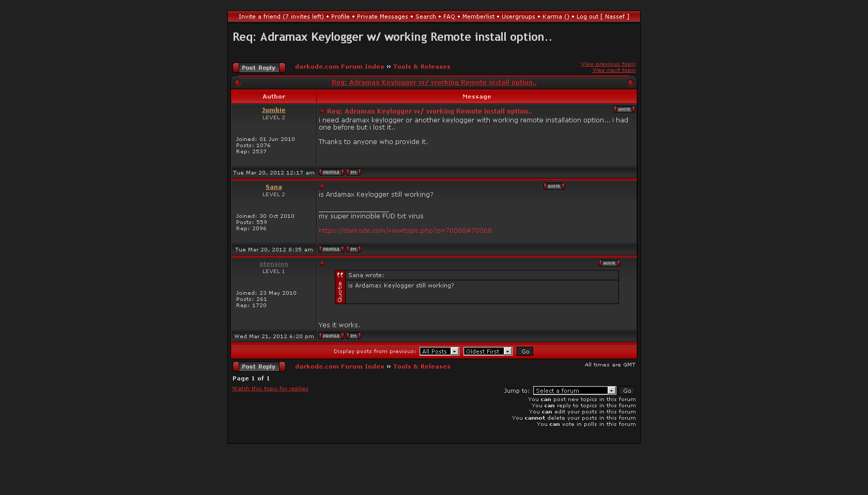Click the Quote icon on xtension's post
Screen dimensions: 868x495
coord(609,263)
